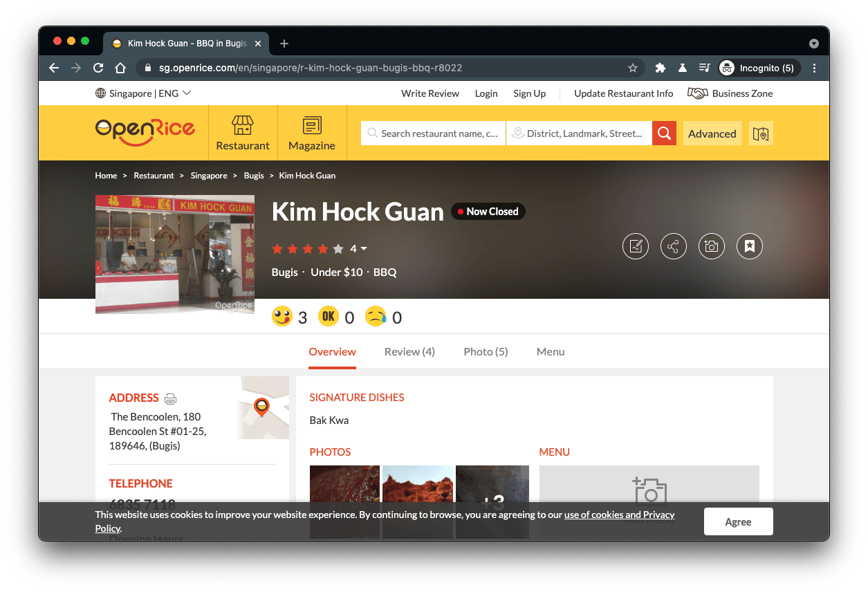Close the Kim Hock Guan tab
The width and height of the screenshot is (868, 592).
coord(259,44)
